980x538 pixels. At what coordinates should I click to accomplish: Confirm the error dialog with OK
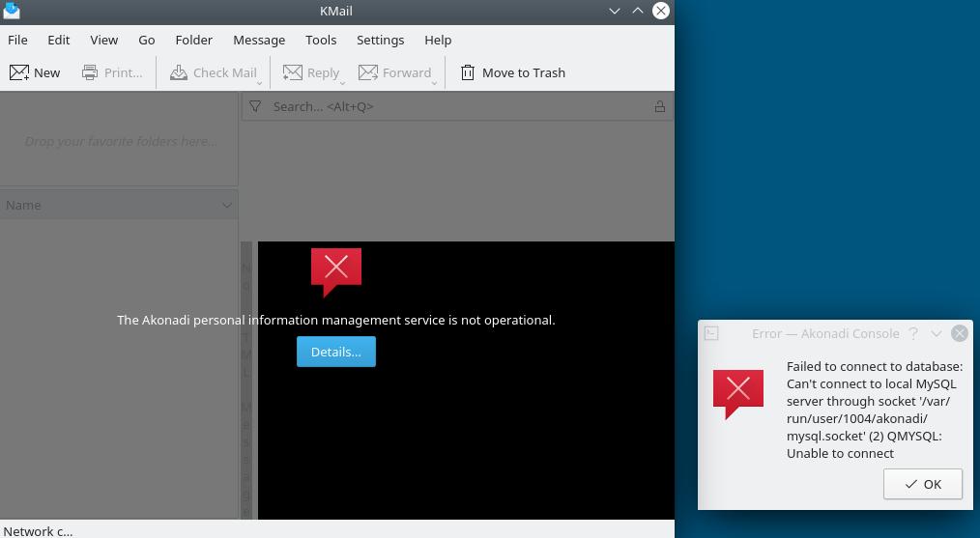923,484
